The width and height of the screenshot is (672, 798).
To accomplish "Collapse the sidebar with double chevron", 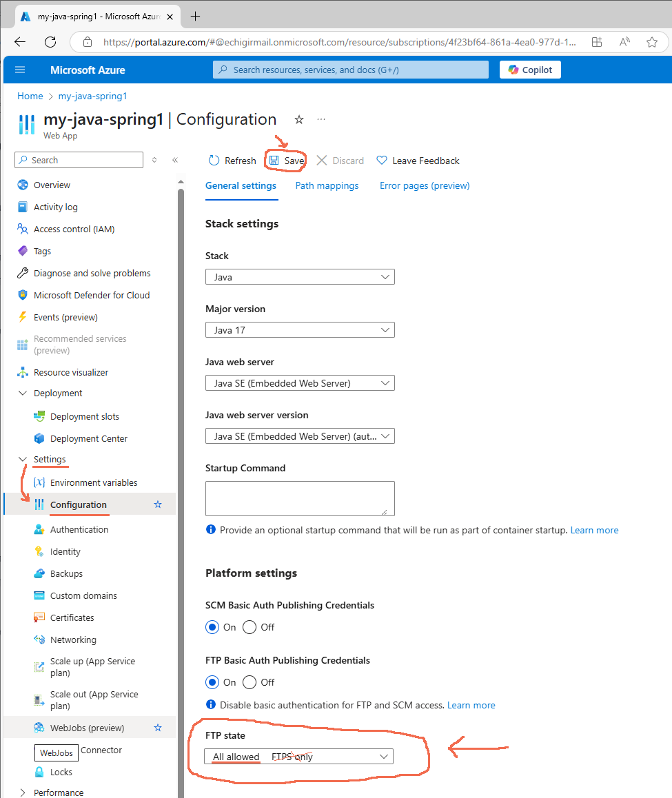I will 175,160.
